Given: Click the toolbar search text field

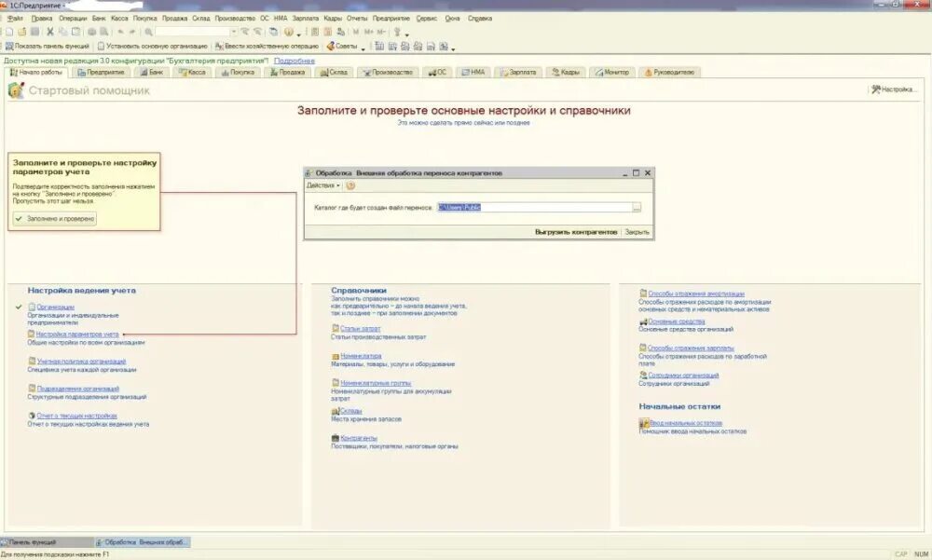Looking at the screenshot, I should click(x=193, y=32).
